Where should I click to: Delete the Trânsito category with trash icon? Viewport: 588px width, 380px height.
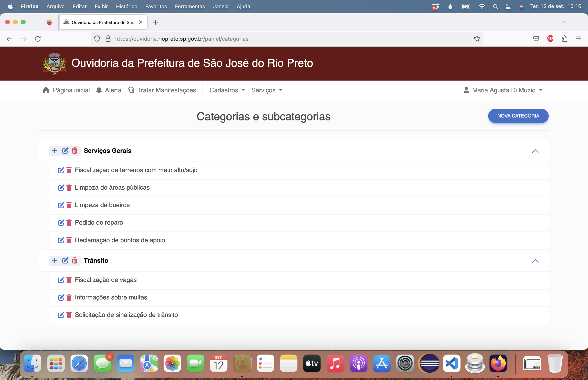[x=74, y=260]
